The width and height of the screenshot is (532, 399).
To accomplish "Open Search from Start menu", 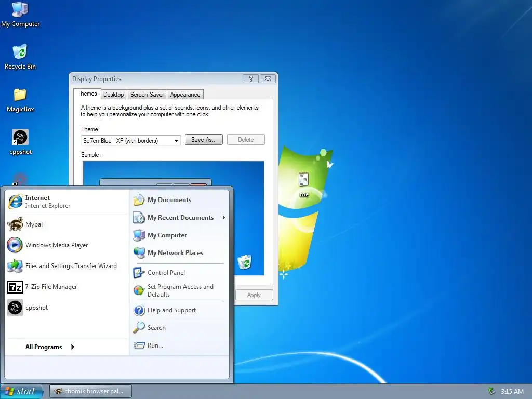I will pos(179,328).
